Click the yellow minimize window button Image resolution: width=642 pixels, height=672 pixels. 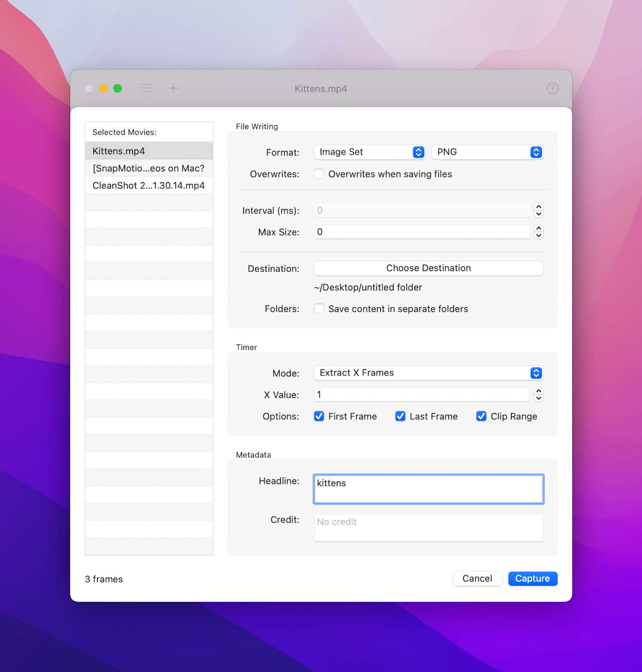pyautogui.click(x=103, y=89)
